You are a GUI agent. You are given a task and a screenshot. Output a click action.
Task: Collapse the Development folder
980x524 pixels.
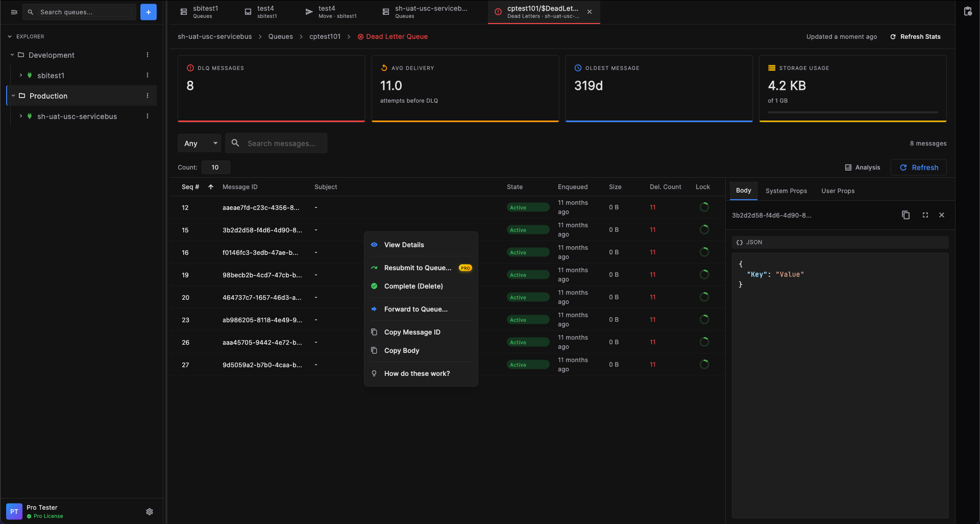click(x=12, y=55)
